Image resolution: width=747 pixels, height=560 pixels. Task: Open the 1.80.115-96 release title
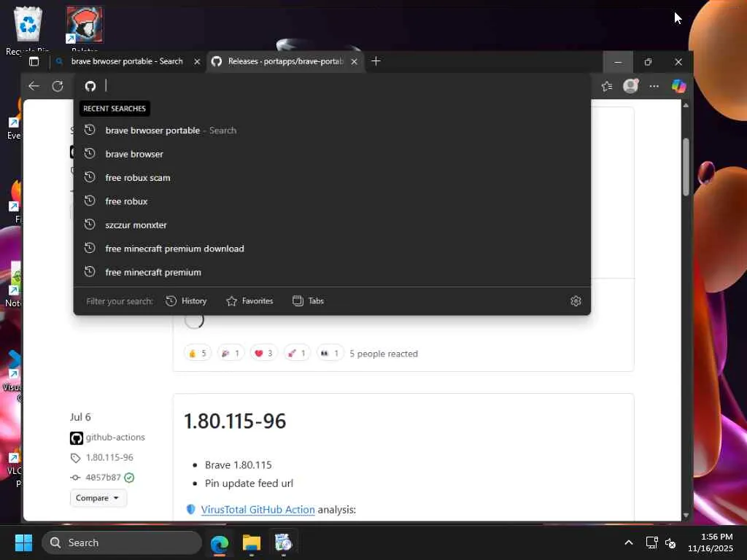pyautogui.click(x=235, y=421)
